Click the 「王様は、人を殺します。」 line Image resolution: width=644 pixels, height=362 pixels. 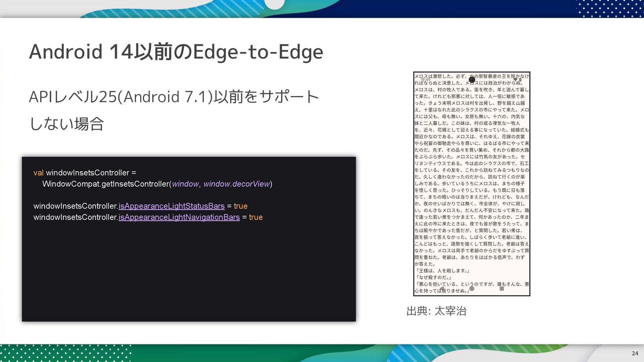442,271
